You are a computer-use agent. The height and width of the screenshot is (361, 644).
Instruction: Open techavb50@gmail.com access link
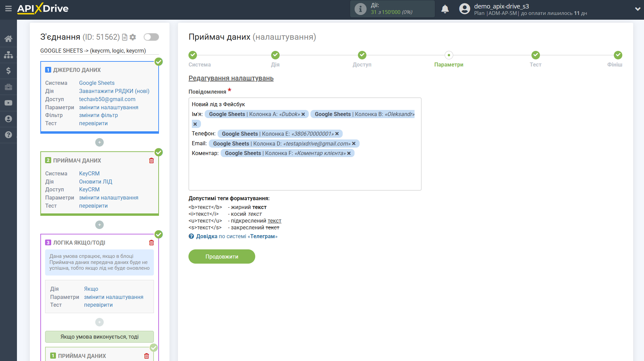pyautogui.click(x=107, y=99)
